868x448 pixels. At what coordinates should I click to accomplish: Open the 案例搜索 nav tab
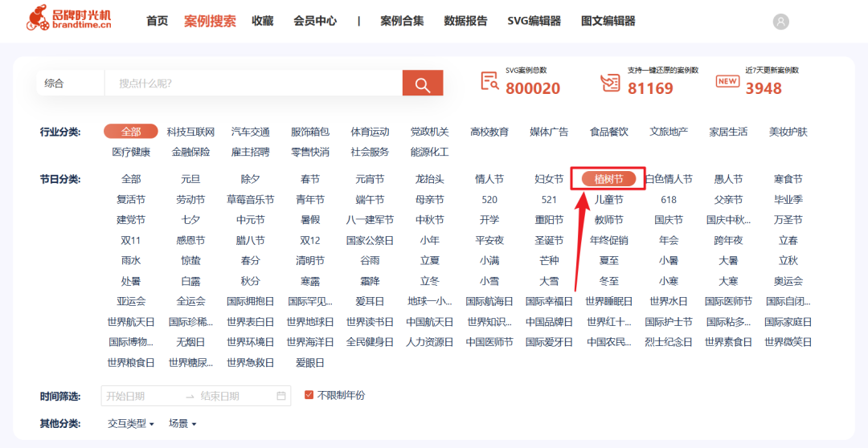coord(210,21)
